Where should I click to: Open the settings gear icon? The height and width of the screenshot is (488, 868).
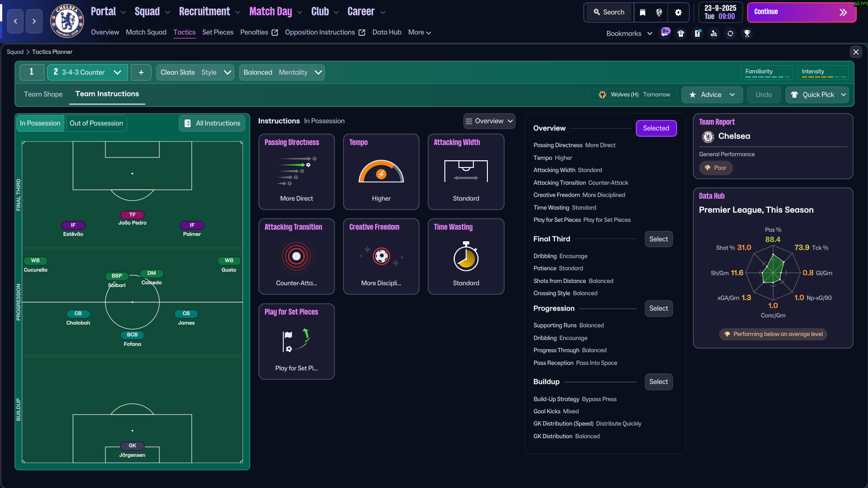click(x=678, y=12)
